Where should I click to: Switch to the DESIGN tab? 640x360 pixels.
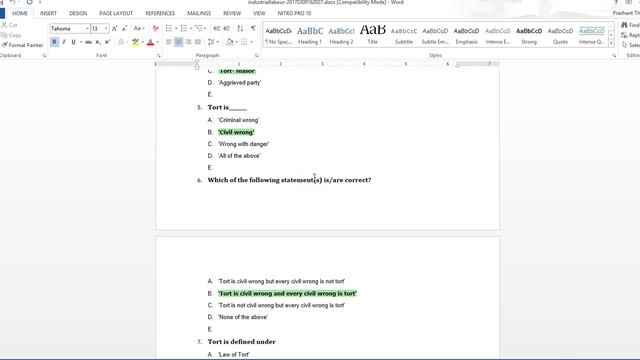point(78,13)
